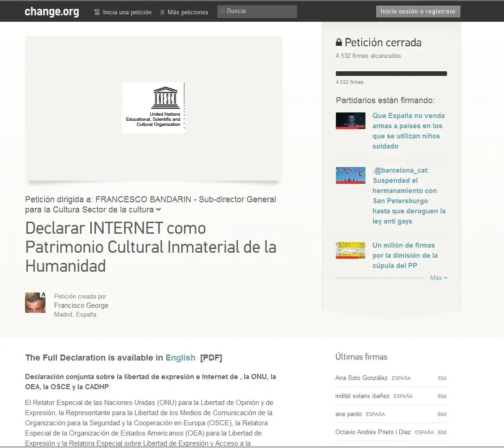504x448 pixels.
Task: Click the Últimas firmas heading
Action: [x=361, y=357]
